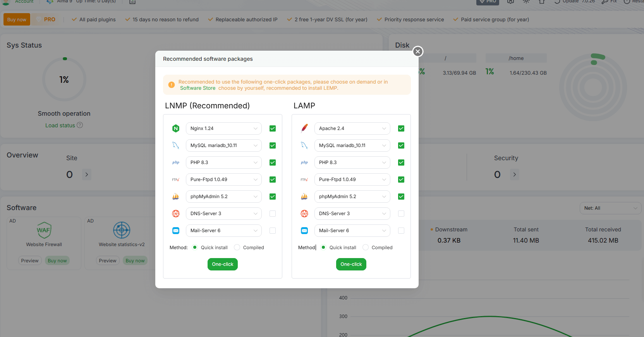Select Compiled method radio for LNMP
The image size is (644, 337).
(237, 248)
